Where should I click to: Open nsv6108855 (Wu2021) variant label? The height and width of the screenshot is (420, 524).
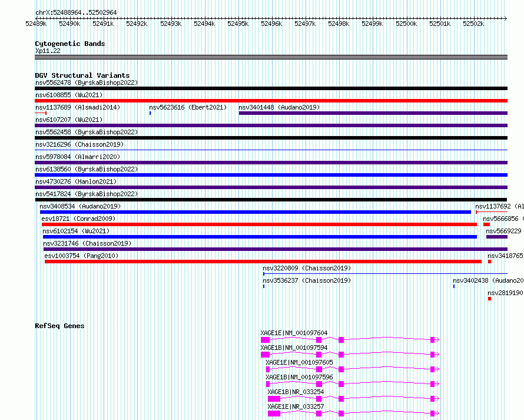(69, 95)
